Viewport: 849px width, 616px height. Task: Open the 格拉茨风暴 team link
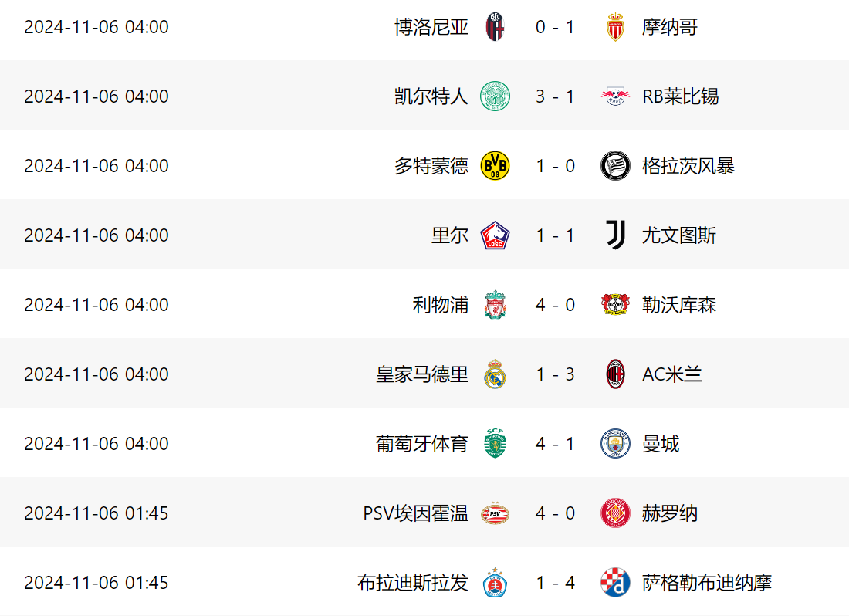click(688, 166)
